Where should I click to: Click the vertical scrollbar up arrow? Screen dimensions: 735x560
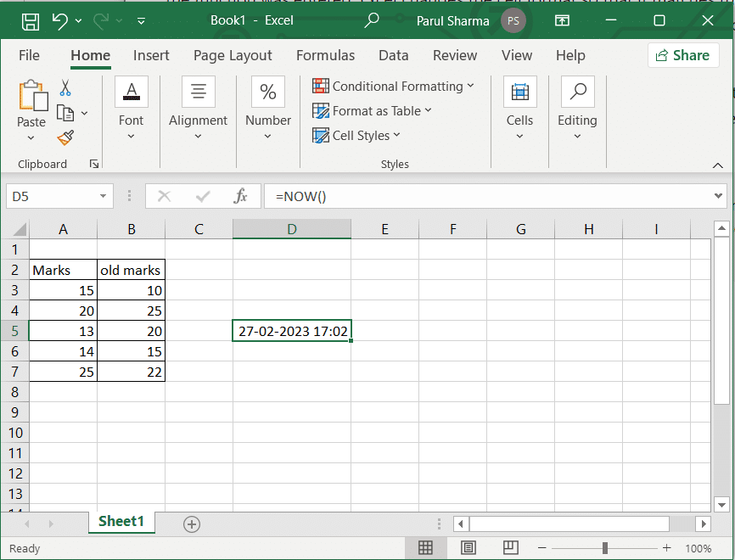721,229
